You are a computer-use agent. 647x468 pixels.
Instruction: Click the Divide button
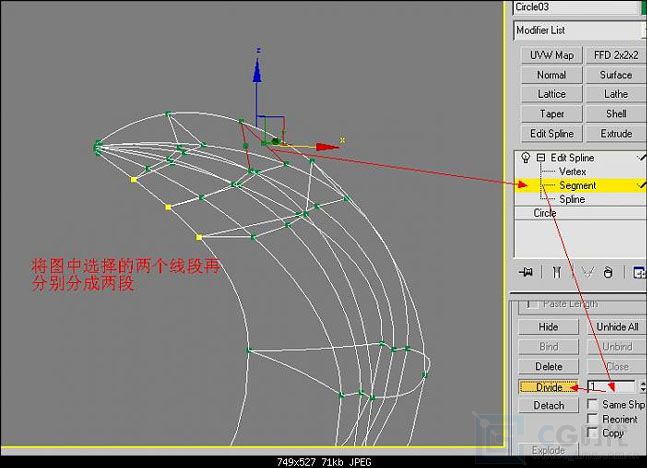(x=548, y=387)
